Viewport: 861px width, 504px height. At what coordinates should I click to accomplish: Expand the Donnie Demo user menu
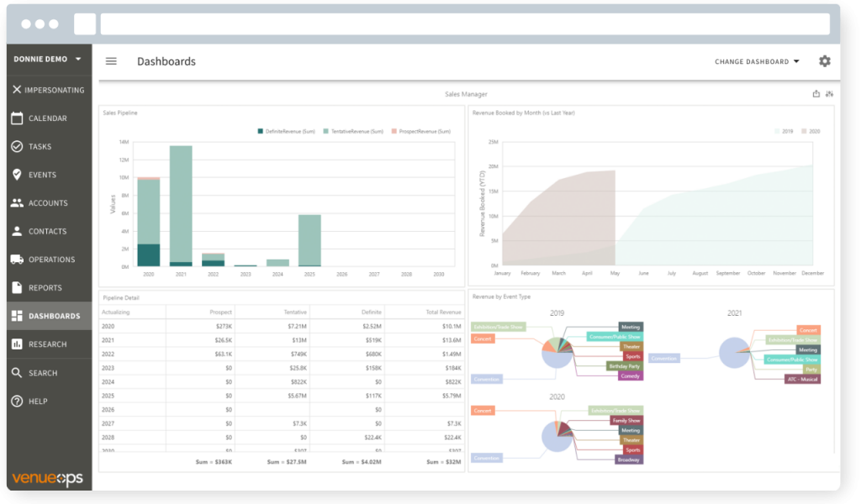pos(48,60)
